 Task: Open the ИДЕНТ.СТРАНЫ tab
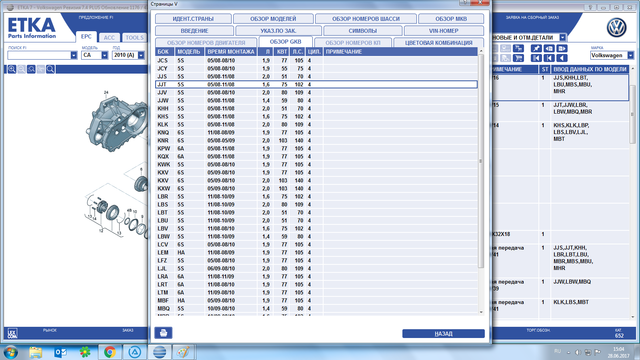coord(193,19)
